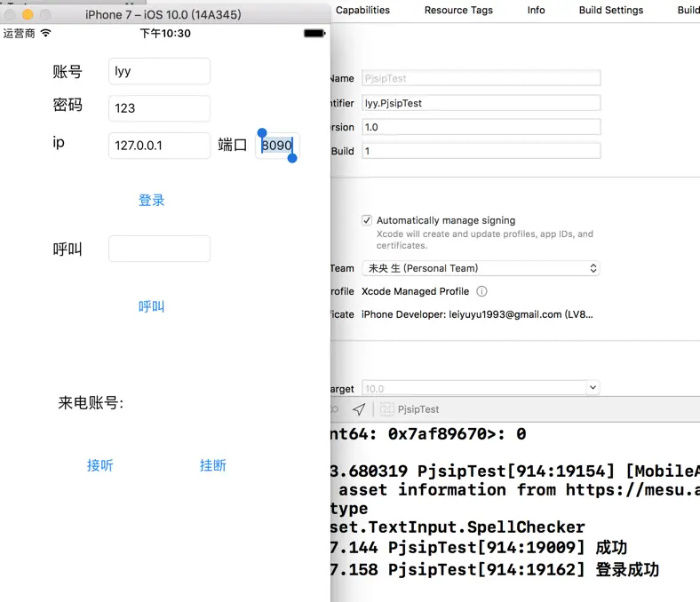Click the battery icon in simulator status bar
Viewport: 700px width, 602px height.
pos(314,33)
